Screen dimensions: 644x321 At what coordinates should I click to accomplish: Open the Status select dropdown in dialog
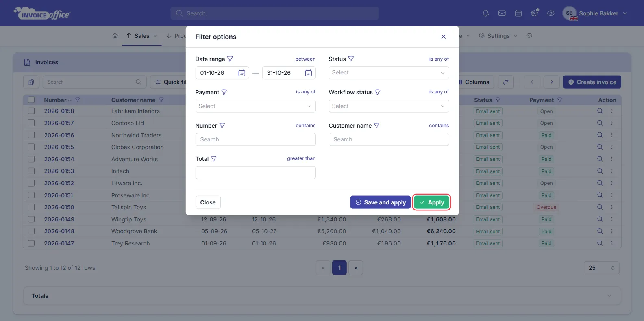click(x=389, y=73)
